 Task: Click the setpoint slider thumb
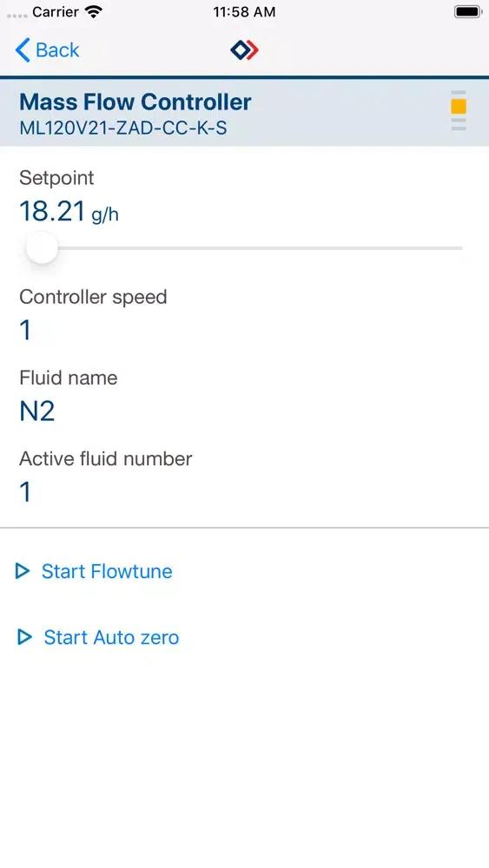click(x=42, y=248)
